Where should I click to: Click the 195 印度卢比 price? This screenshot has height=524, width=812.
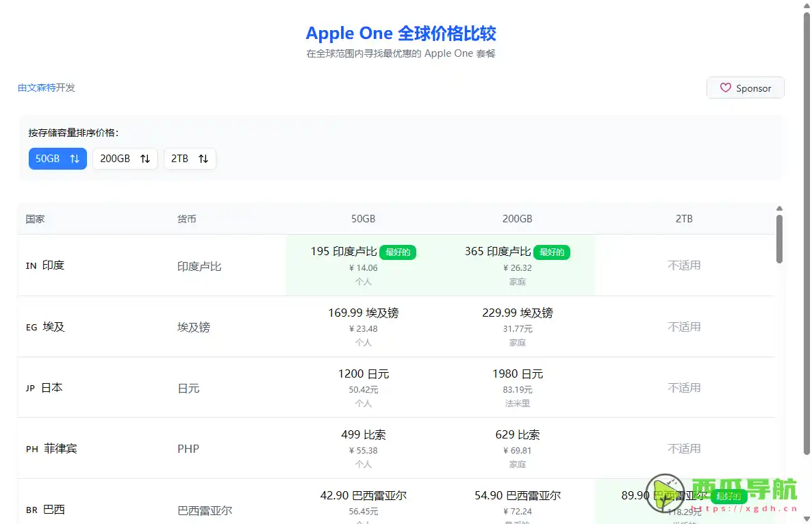tap(343, 251)
